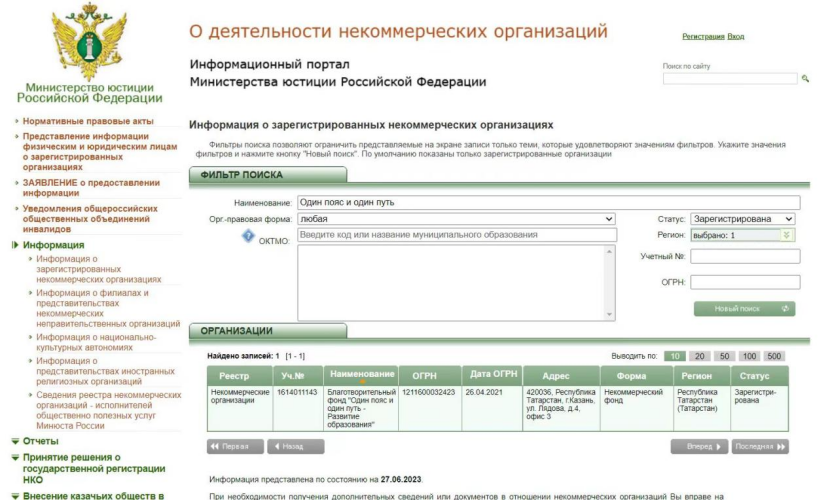Show 100 records per page
Screen dimensions: 830x500
[x=749, y=356]
